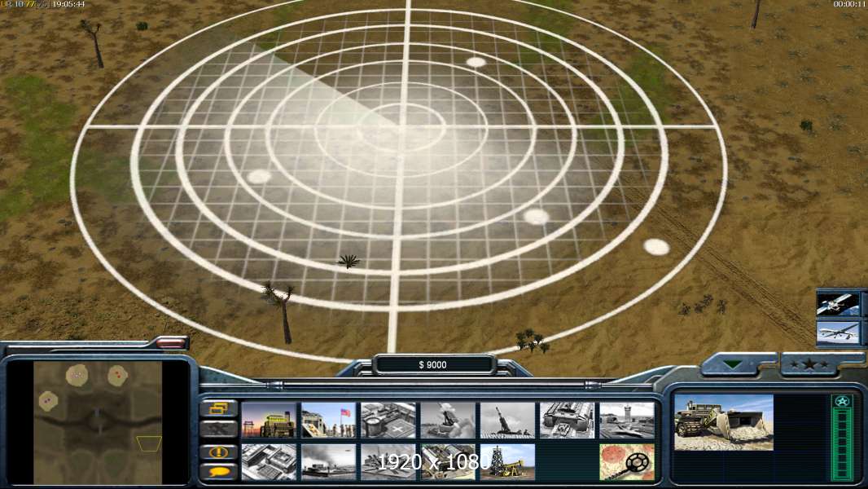The image size is (868, 489).
Task: Collapse the control bar with green triangle
Action: pyautogui.click(x=734, y=363)
